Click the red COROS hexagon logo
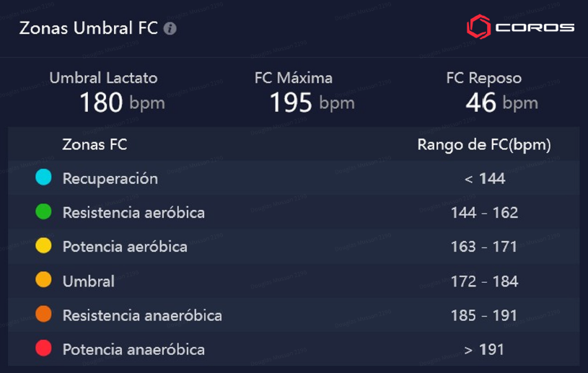 (478, 27)
